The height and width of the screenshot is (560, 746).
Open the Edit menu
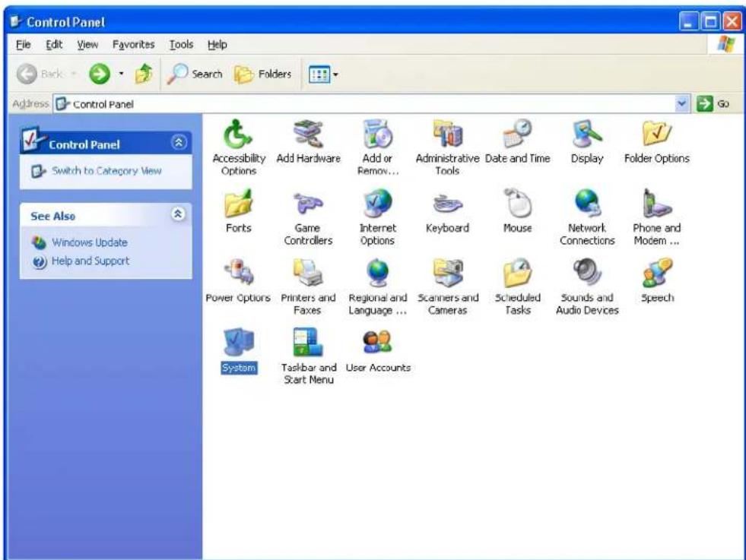pyautogui.click(x=54, y=45)
